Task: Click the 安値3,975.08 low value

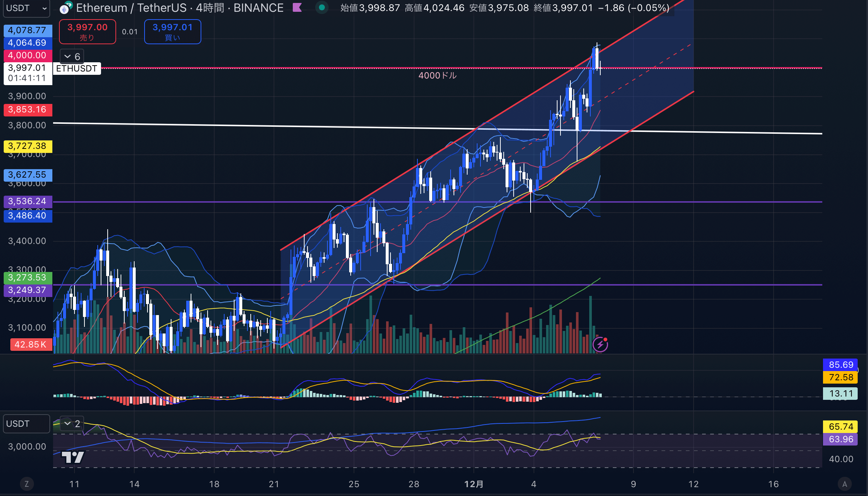Action: point(499,8)
